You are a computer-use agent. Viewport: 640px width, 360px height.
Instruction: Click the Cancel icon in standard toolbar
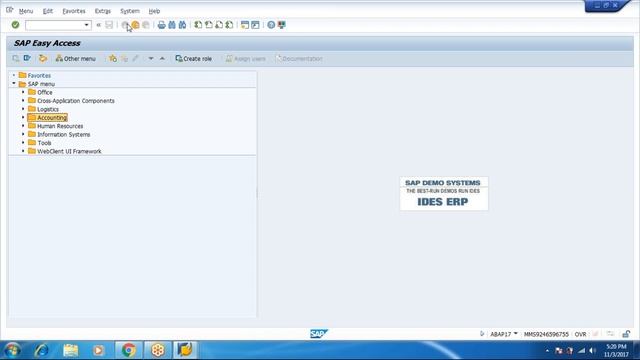146,25
